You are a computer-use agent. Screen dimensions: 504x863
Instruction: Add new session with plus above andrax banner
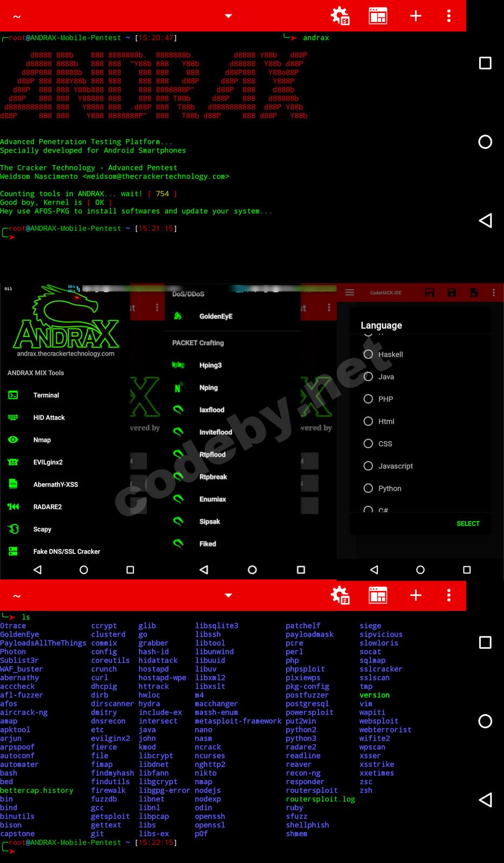click(x=416, y=16)
